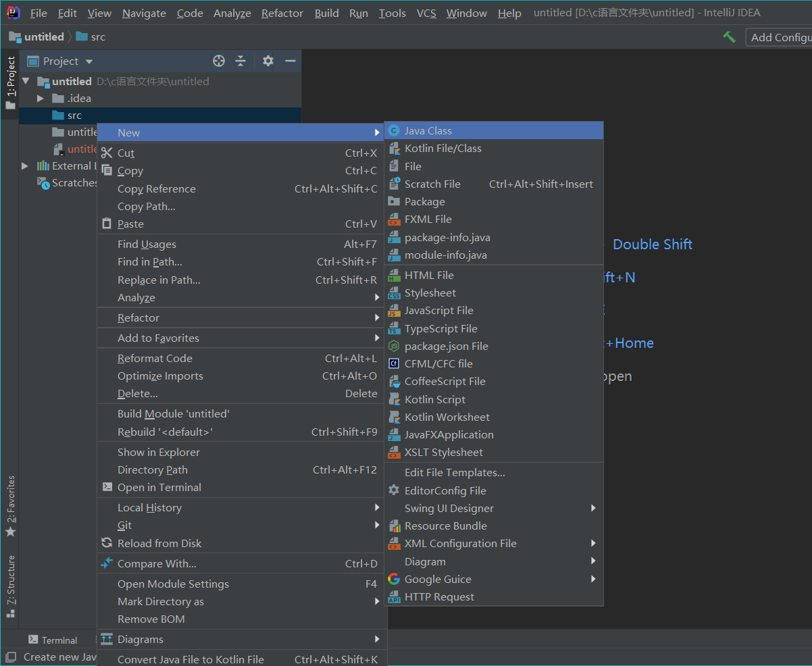The image size is (812, 666).
Task: Expand External Libraries node
Action: (26, 166)
